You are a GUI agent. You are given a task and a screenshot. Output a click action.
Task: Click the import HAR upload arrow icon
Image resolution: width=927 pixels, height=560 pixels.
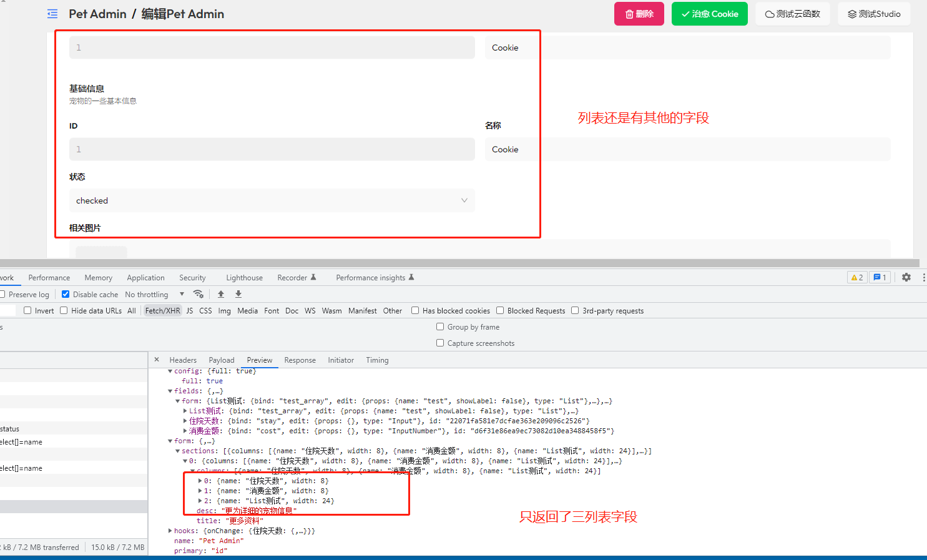click(221, 294)
